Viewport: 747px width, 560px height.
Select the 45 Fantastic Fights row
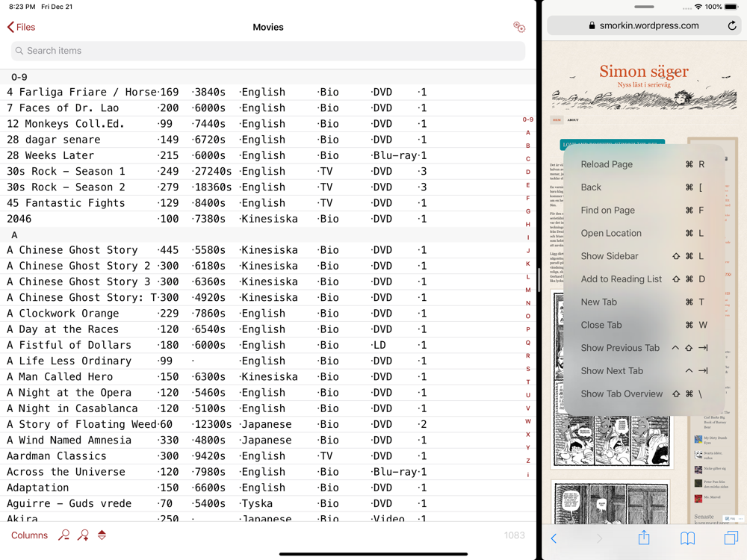tap(268, 203)
